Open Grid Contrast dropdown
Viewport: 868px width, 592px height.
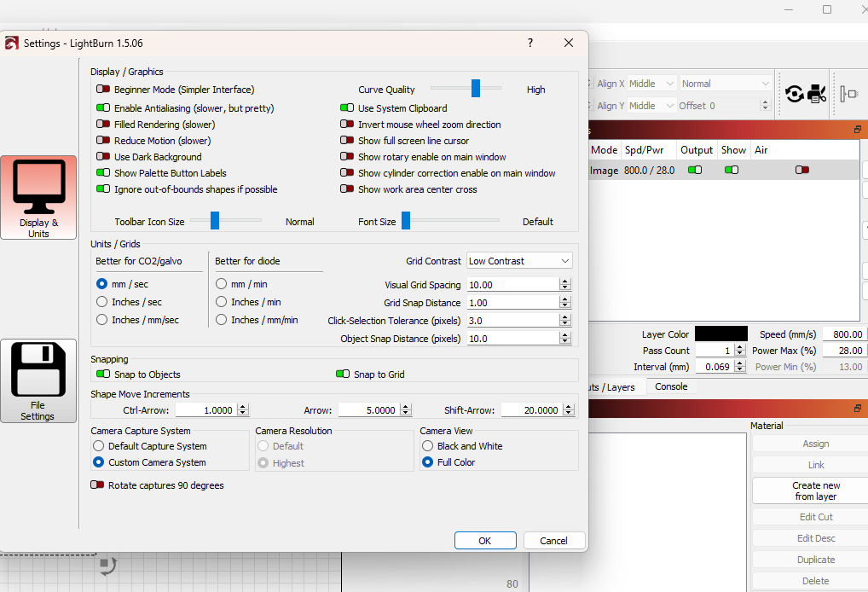click(519, 261)
